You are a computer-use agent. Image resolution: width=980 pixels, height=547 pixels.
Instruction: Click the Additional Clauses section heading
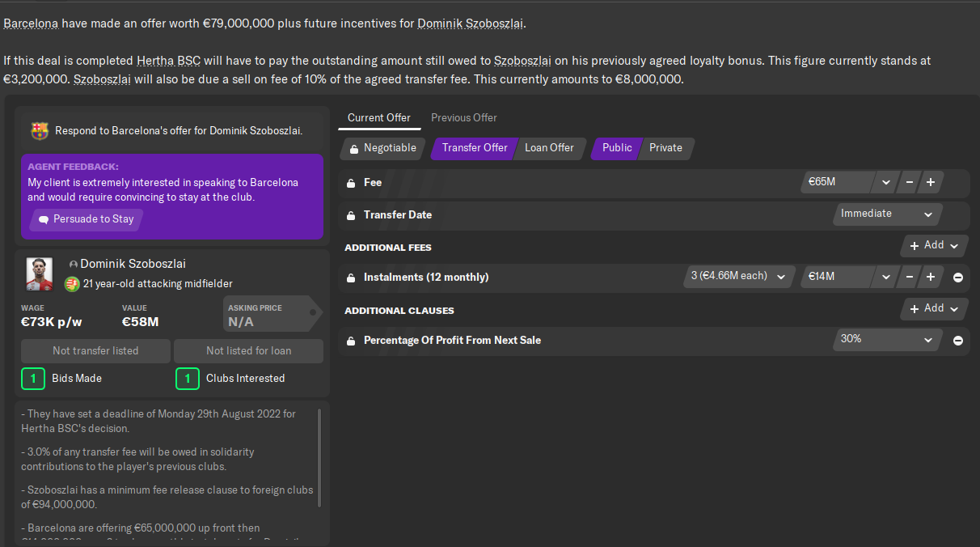tap(399, 311)
